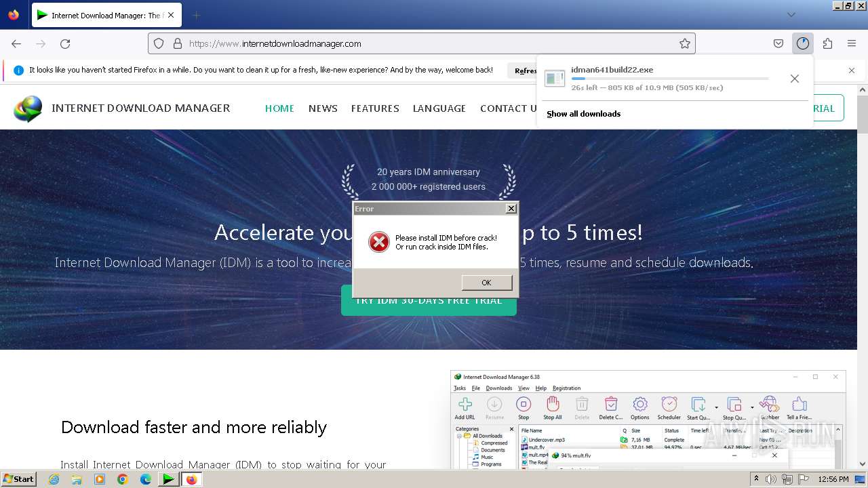Show all downloads
Image resolution: width=868 pixels, height=488 pixels.
coord(584,114)
